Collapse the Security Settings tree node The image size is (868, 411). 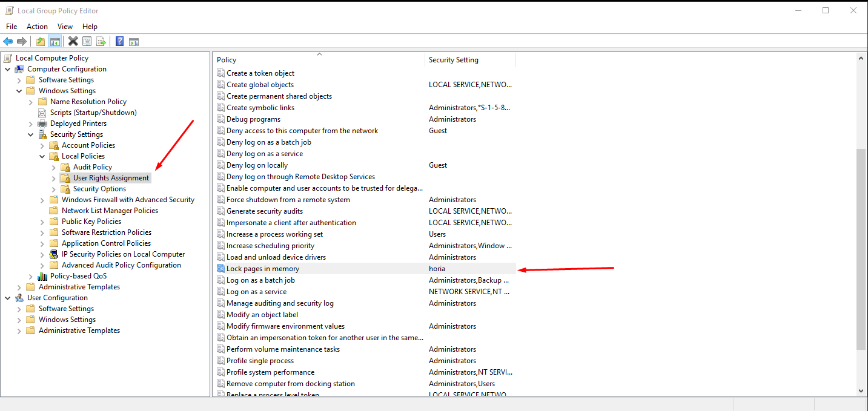(x=31, y=134)
